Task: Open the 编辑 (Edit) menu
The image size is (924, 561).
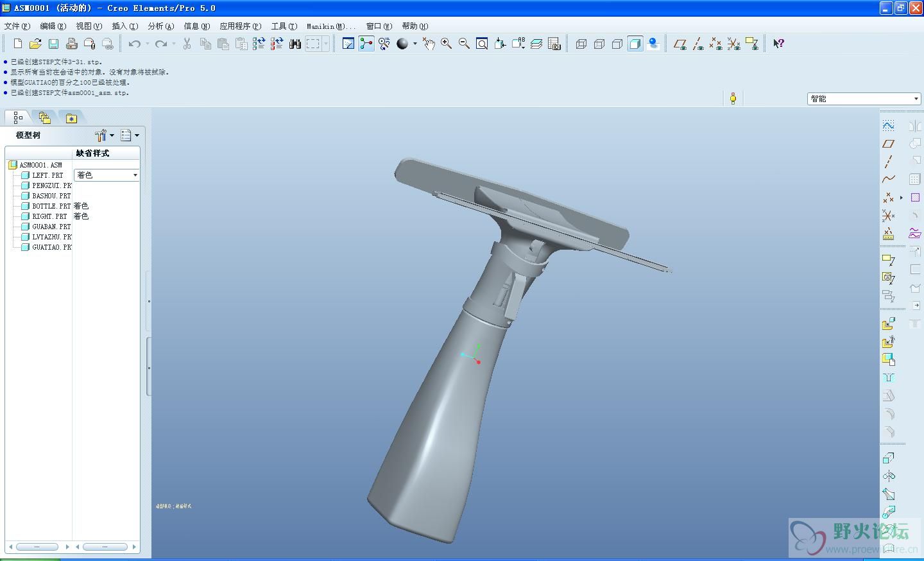Action: pos(53,26)
